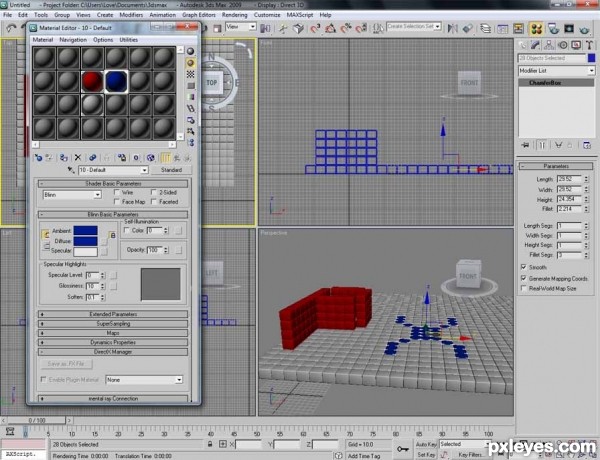Enable the Faceted checkbox
Screen dimensions: 600x460
(x=154, y=201)
